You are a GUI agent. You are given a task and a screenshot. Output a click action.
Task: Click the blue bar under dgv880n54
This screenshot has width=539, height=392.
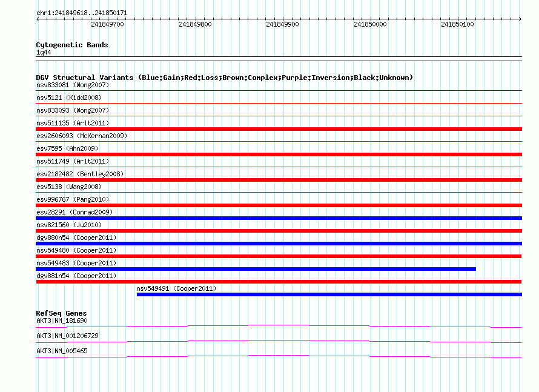pyautogui.click(x=279, y=244)
